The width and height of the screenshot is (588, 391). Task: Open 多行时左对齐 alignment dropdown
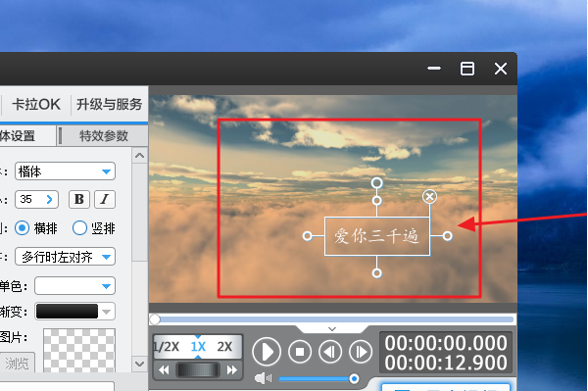click(65, 257)
